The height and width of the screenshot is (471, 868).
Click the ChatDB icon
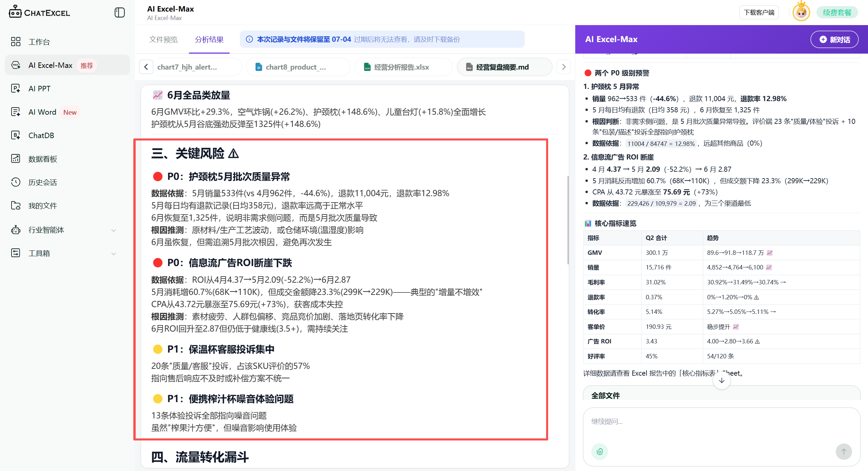(16, 135)
